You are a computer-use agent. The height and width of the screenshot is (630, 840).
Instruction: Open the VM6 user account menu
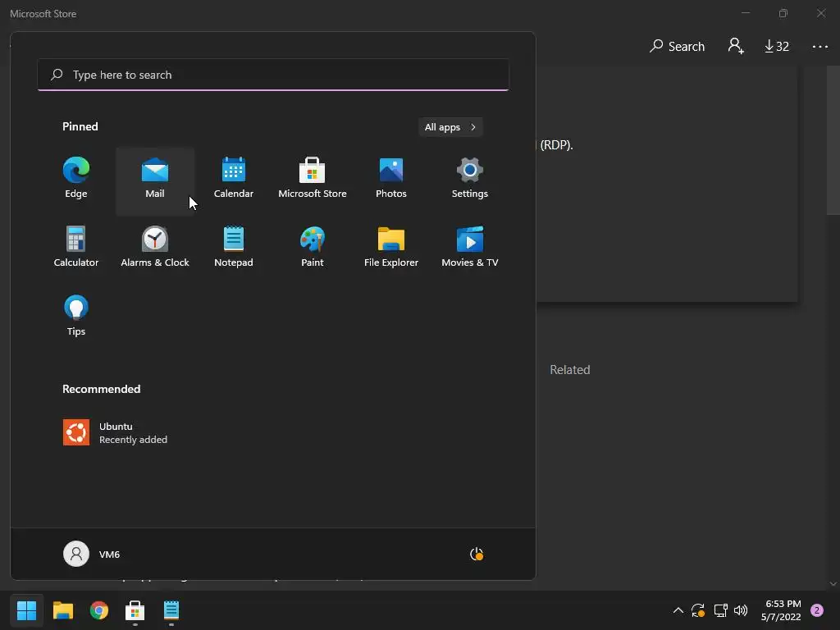(92, 554)
